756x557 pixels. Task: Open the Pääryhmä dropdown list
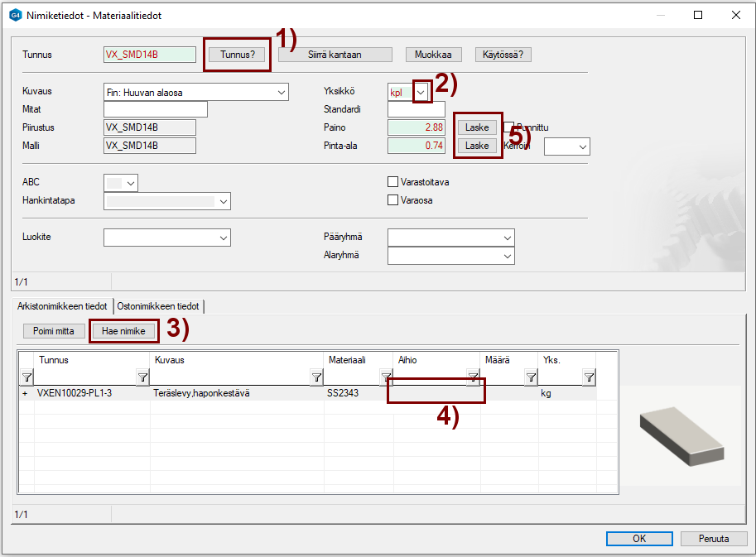[x=508, y=238]
